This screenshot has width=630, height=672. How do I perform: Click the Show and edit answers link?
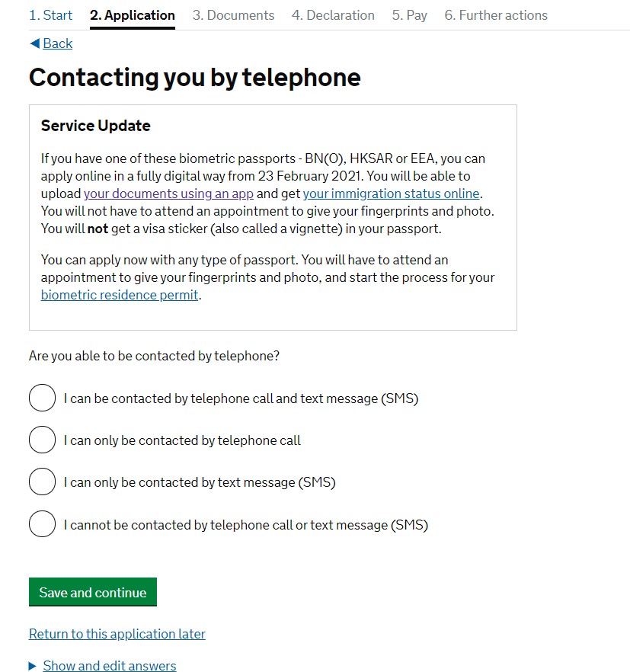pos(110,666)
